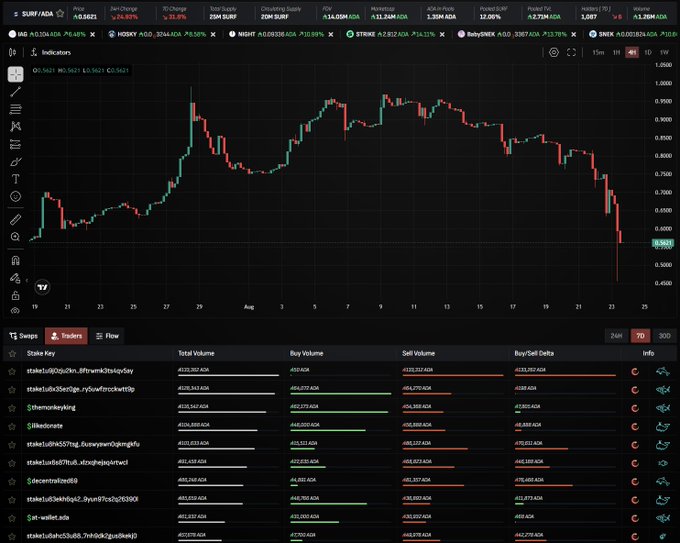This screenshot has width=680, height=543.
Task: Remove BabySNEK from the watch bar
Action: 574,34
